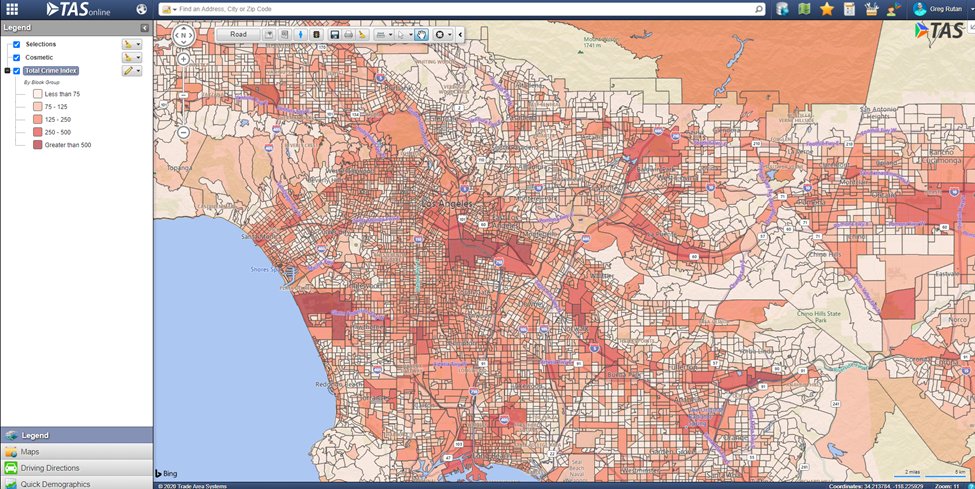This screenshot has height=489, width=975.
Task: Click the map pin dropdown toolbar icon
Action: click(x=269, y=35)
